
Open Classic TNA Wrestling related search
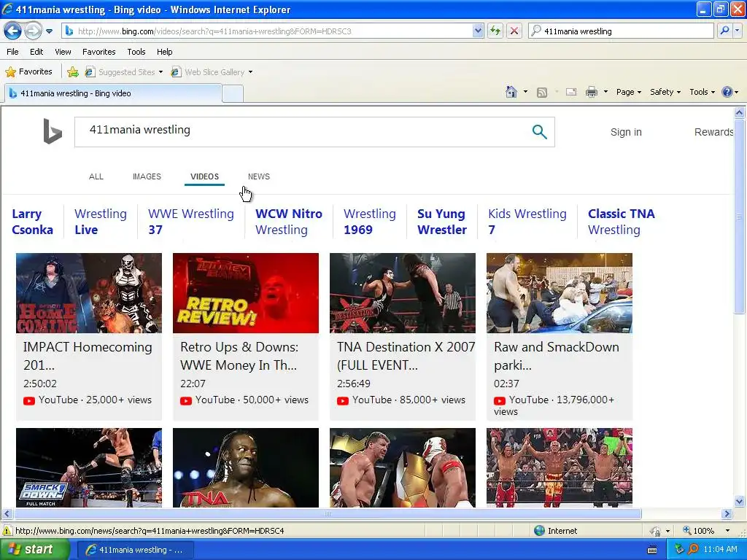622,222
